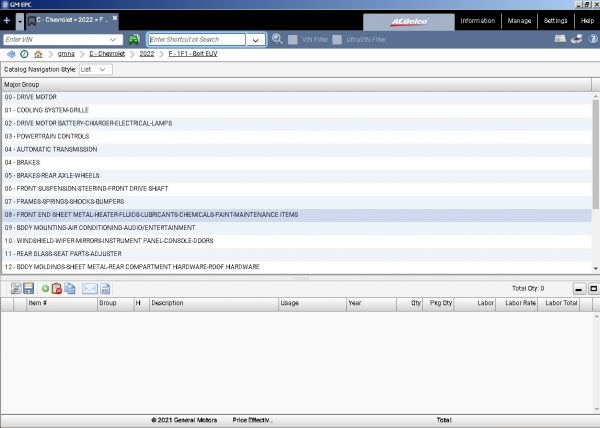This screenshot has width=600, height=428.
Task: Select 06 - FRONT SUSPENSION-STEERING group
Action: click(297, 189)
